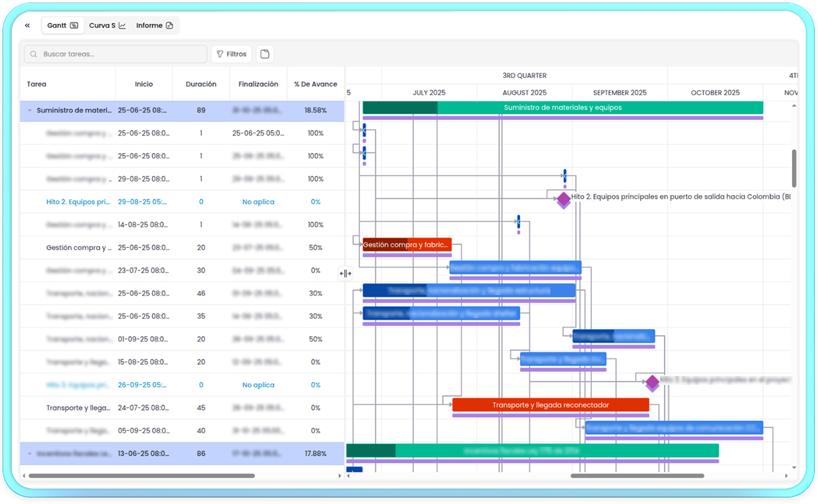Collapse sidebar with double chevron icon
Image resolution: width=818 pixels, height=504 pixels.
click(x=27, y=25)
